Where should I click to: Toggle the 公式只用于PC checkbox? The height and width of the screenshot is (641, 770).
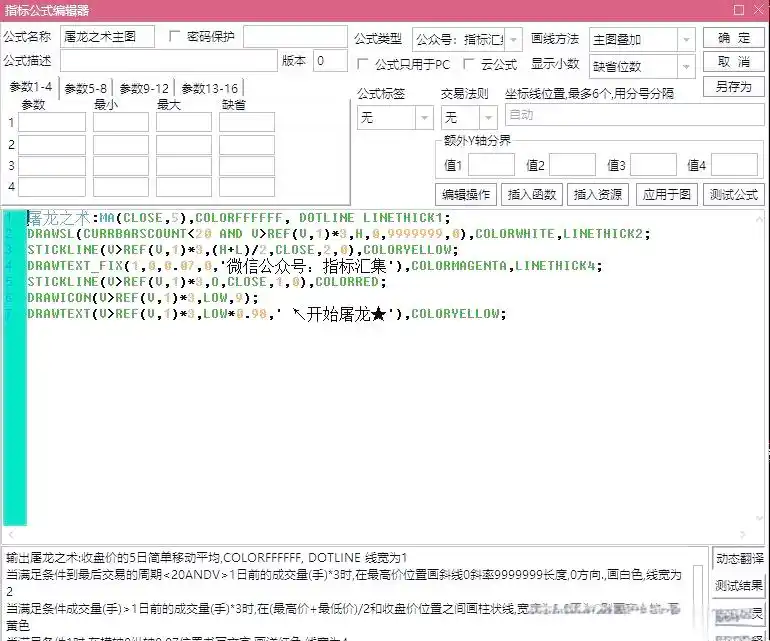pos(362,64)
